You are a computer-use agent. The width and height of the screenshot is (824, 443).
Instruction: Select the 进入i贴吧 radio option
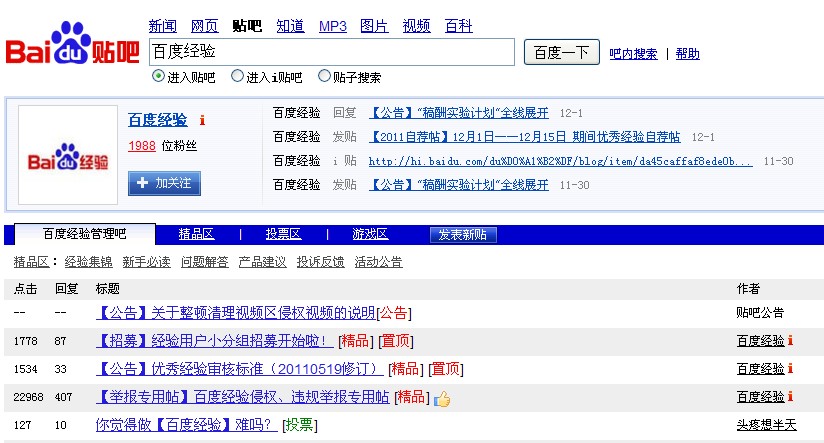coord(237,76)
